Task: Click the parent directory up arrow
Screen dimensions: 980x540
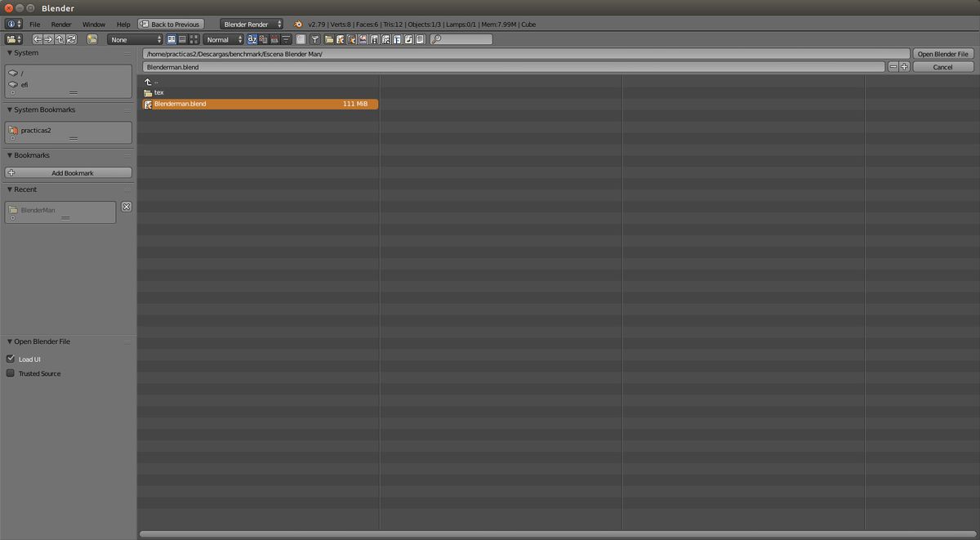Action: point(60,39)
